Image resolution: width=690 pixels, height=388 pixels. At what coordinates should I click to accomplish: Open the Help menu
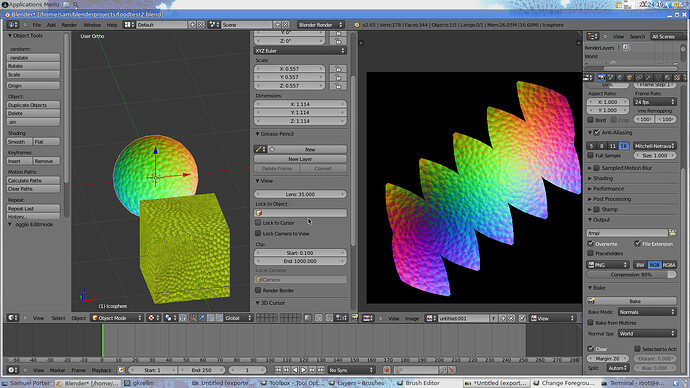[x=112, y=25]
